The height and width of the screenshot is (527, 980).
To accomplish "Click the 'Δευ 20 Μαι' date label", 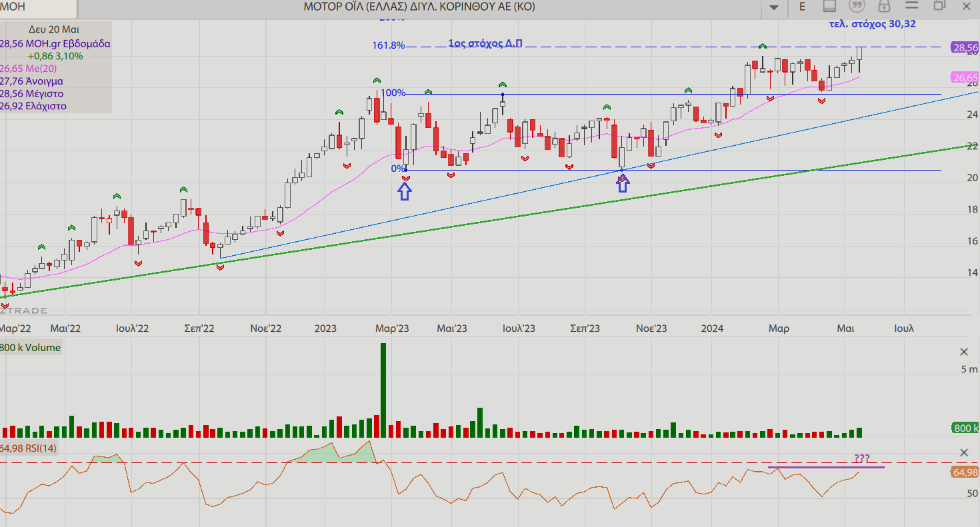I will tap(54, 30).
